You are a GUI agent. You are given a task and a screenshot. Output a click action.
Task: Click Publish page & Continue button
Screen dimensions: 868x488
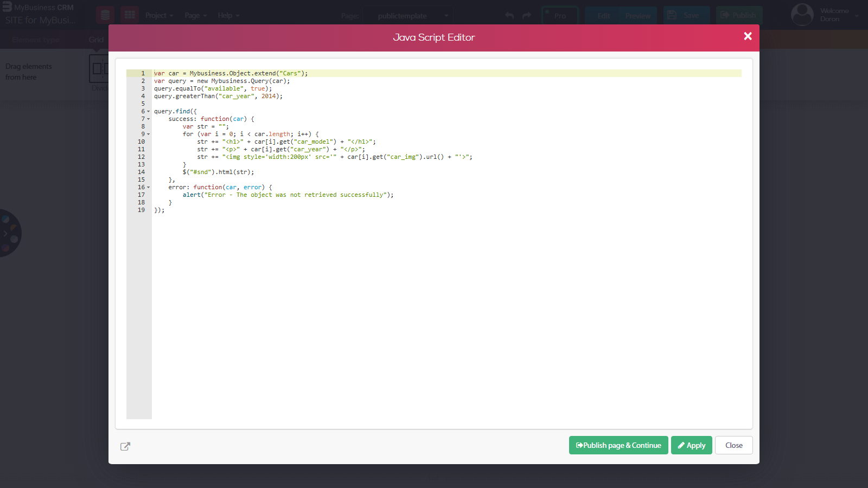click(x=618, y=445)
